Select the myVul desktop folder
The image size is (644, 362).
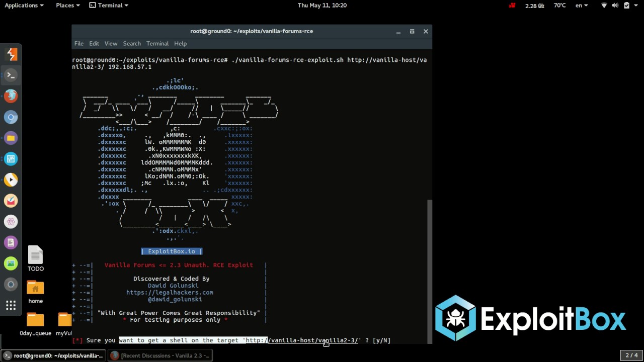click(x=64, y=324)
